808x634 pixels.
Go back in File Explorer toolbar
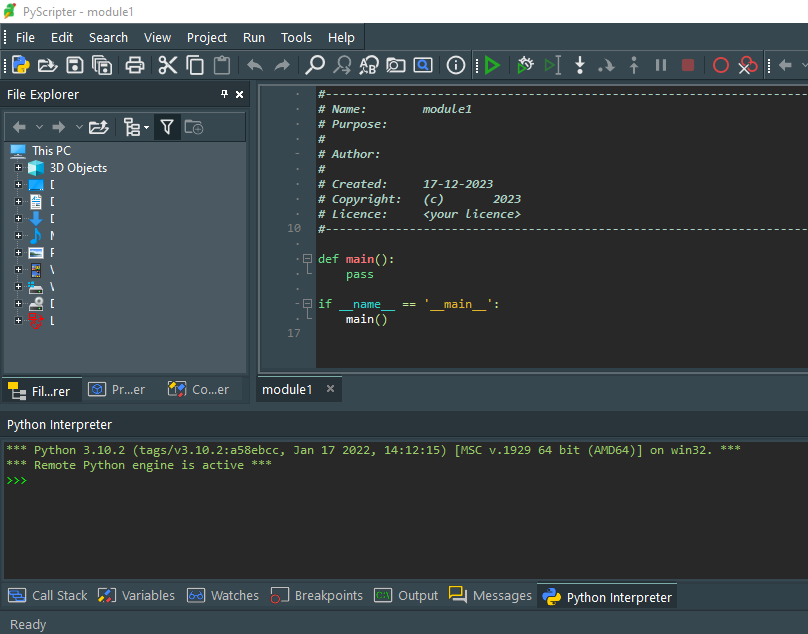[20, 127]
